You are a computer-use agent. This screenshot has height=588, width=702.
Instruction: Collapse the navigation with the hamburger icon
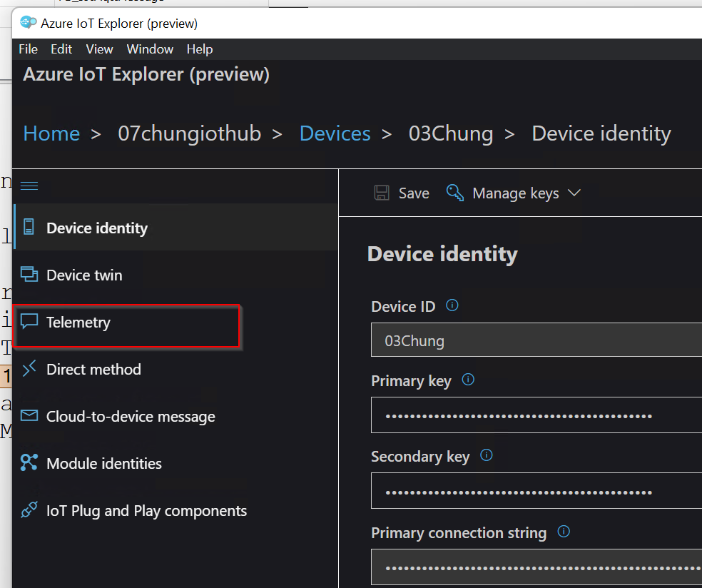point(29,186)
